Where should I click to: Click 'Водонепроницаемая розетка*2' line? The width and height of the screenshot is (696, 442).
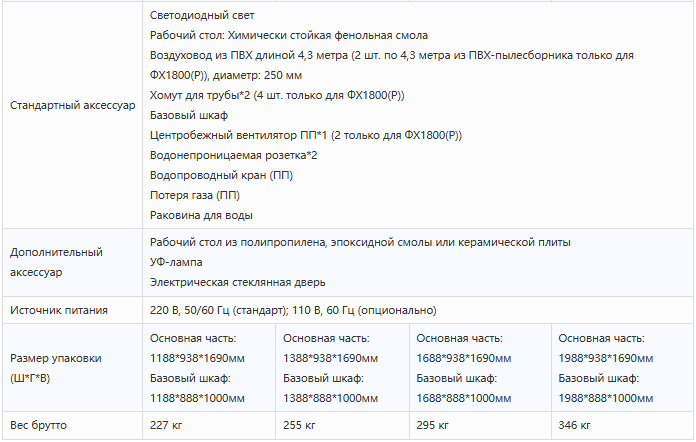(233, 155)
